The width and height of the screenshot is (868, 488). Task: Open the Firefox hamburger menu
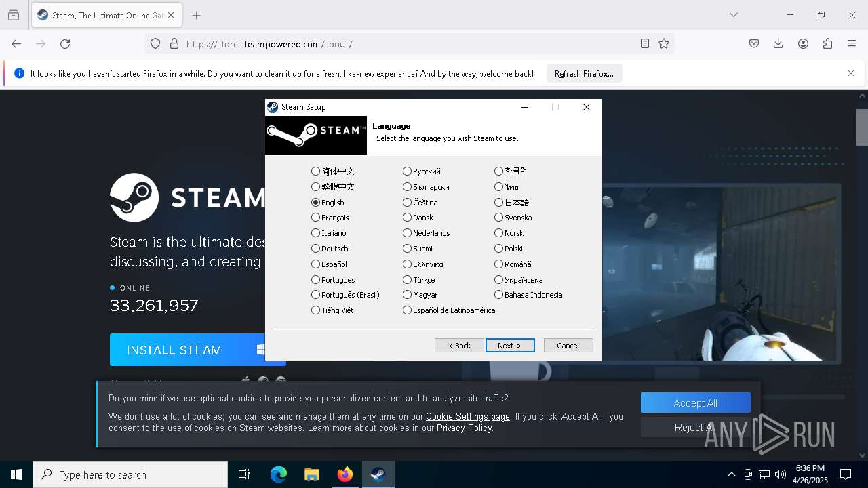852,44
